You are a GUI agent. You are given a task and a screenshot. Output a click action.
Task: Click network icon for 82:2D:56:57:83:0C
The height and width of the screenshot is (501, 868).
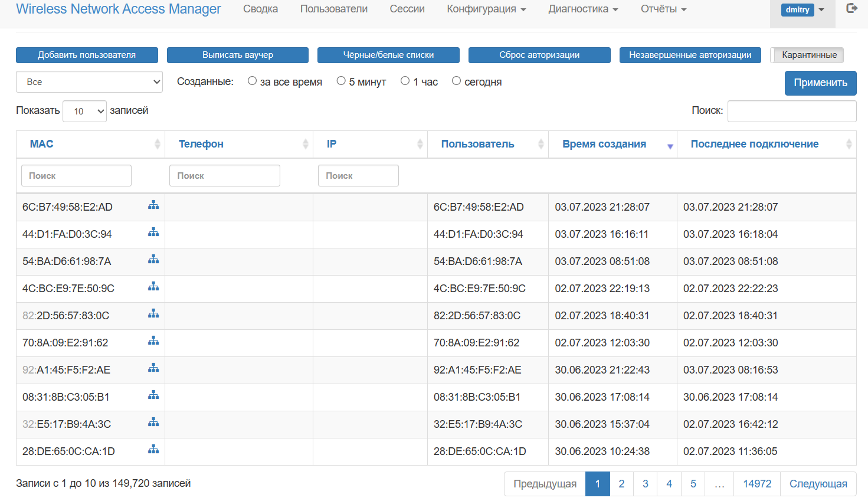pos(153,313)
